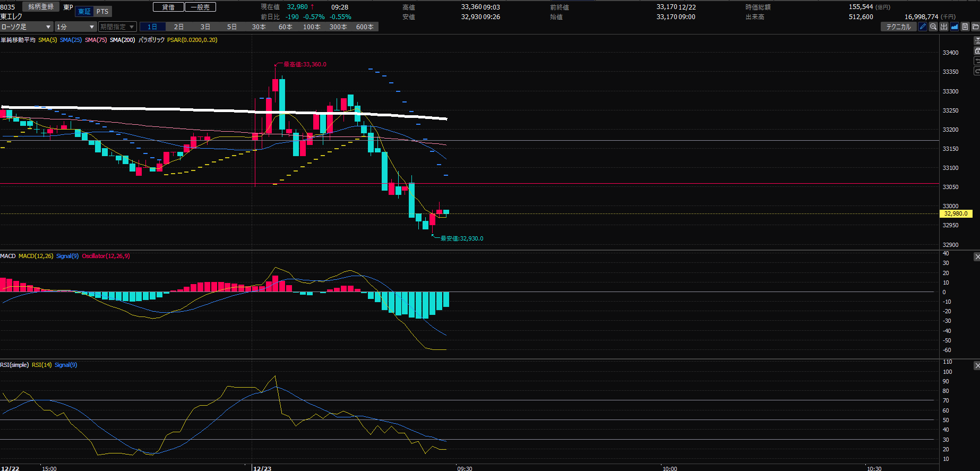Image resolution: width=980 pixels, height=471 pixels.
Task: Click the 出 output icon in toolbar
Action: point(944,27)
